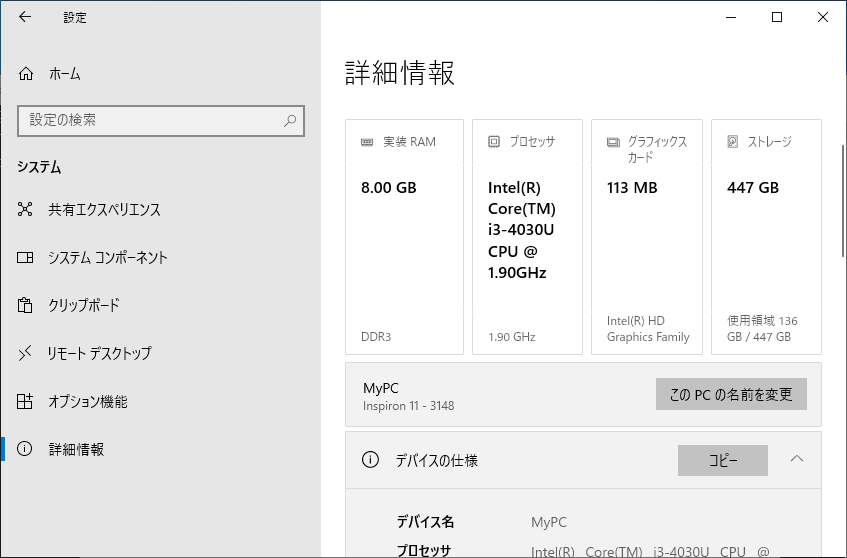Click the Optional Features (オプション機能) icon
Screen dimensions: 847x558
click(26, 402)
